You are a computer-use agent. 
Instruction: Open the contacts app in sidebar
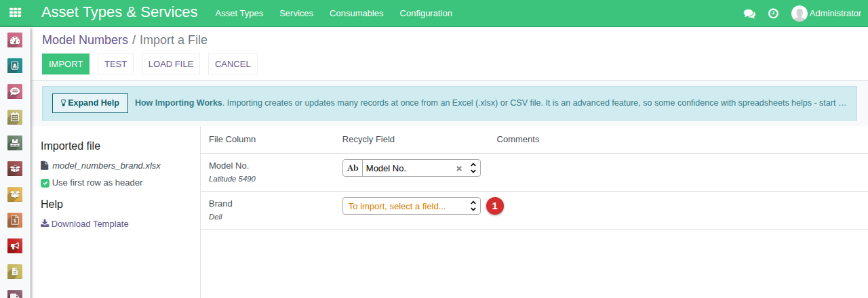pyautogui.click(x=15, y=66)
